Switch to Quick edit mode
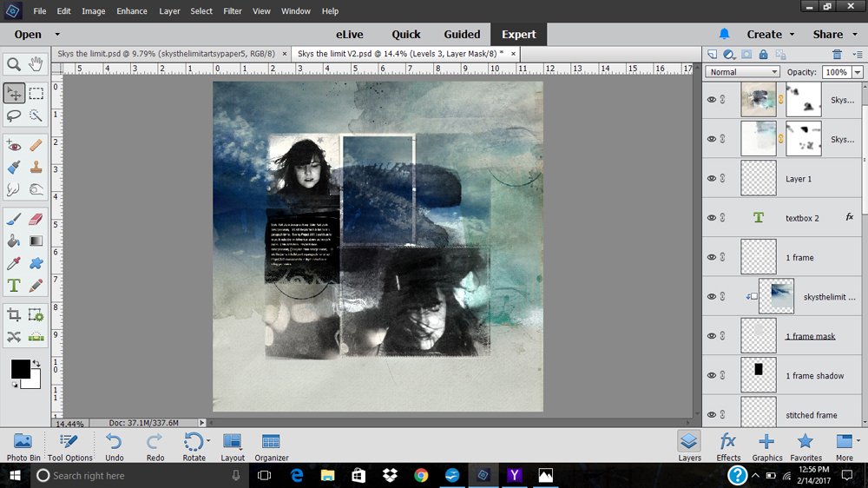 pos(405,35)
